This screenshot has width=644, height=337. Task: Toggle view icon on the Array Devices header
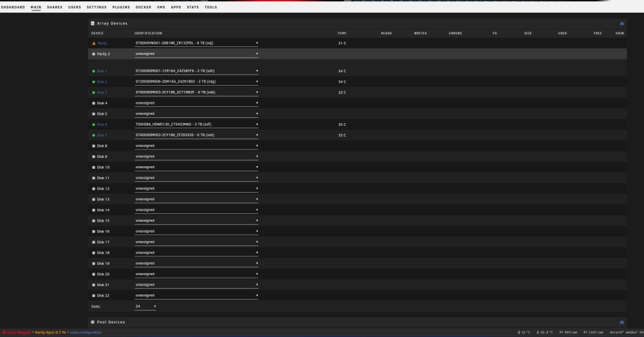point(622,23)
